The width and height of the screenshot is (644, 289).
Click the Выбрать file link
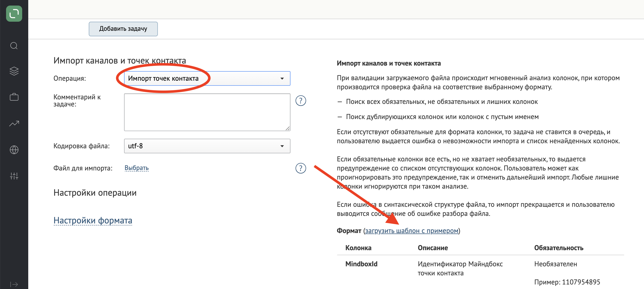[x=136, y=168]
